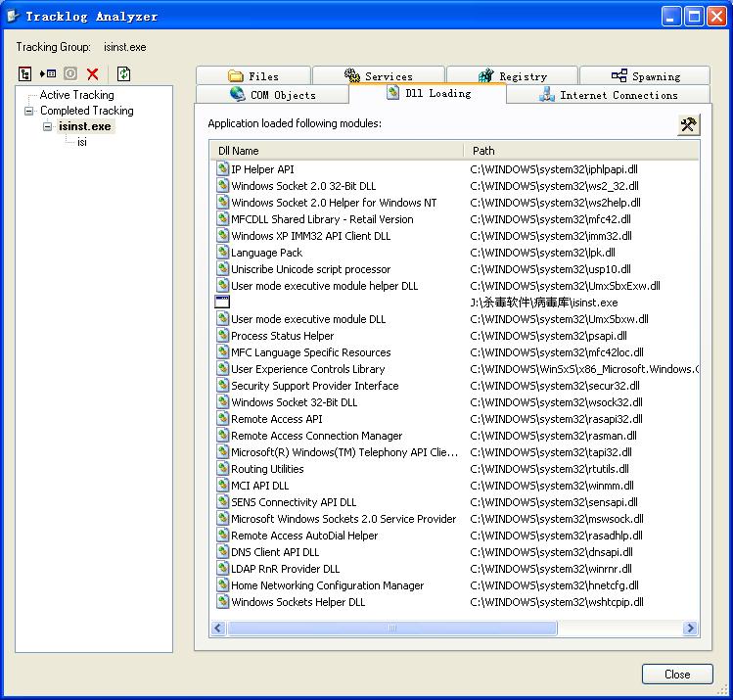This screenshot has height=700, width=733.
Task: Select the isinst.exe window icon row
Action: click(x=544, y=303)
